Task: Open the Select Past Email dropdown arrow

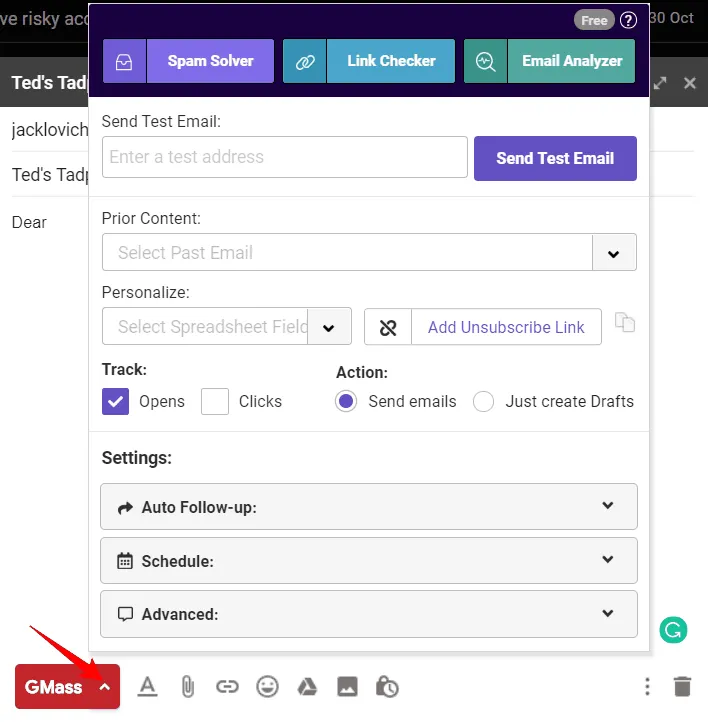Action: 614,253
